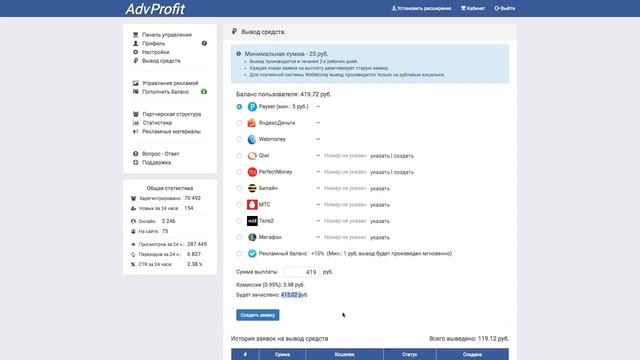Click the people icon beside Партнерская структура
The height and width of the screenshot is (360, 640).
[136, 114]
